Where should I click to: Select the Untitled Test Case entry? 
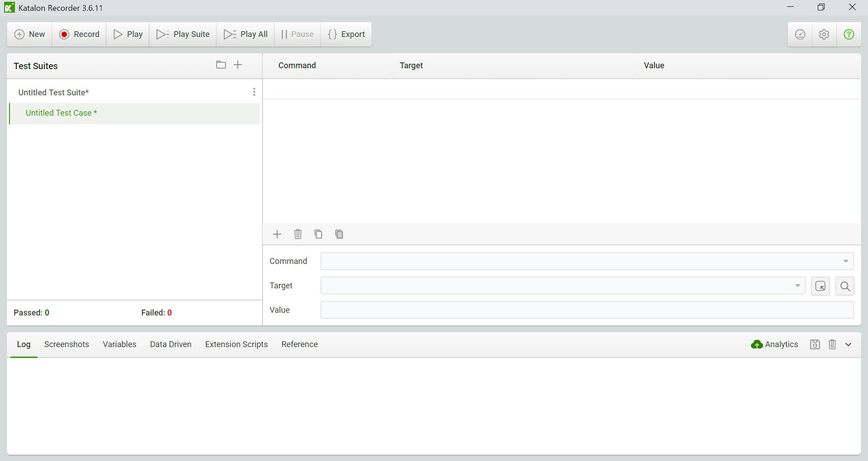(135, 113)
